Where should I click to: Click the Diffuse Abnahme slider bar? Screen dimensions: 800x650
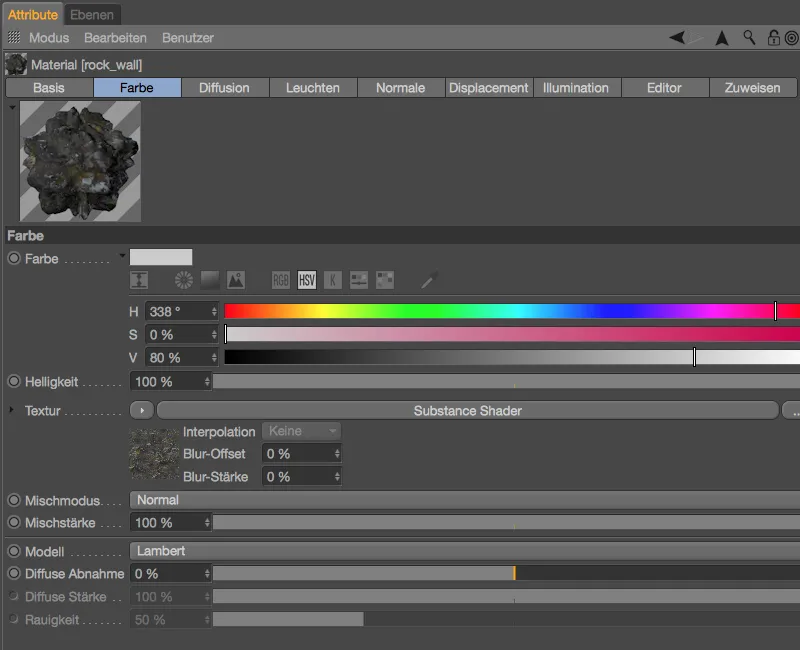(506, 573)
